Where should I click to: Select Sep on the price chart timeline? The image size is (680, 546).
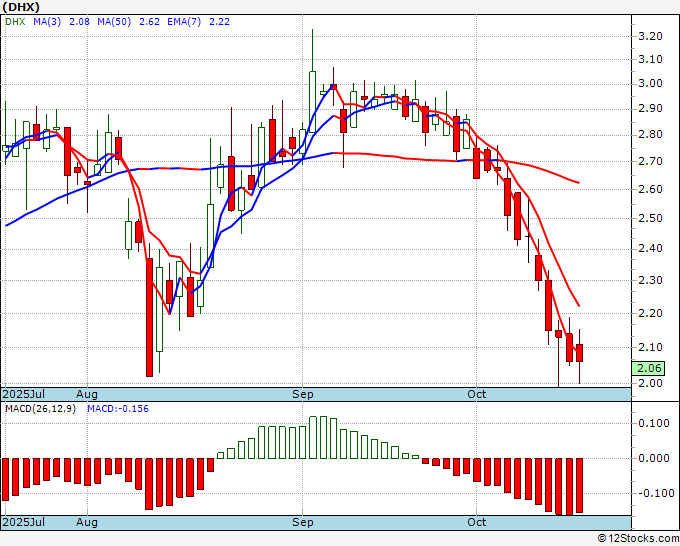coord(302,394)
